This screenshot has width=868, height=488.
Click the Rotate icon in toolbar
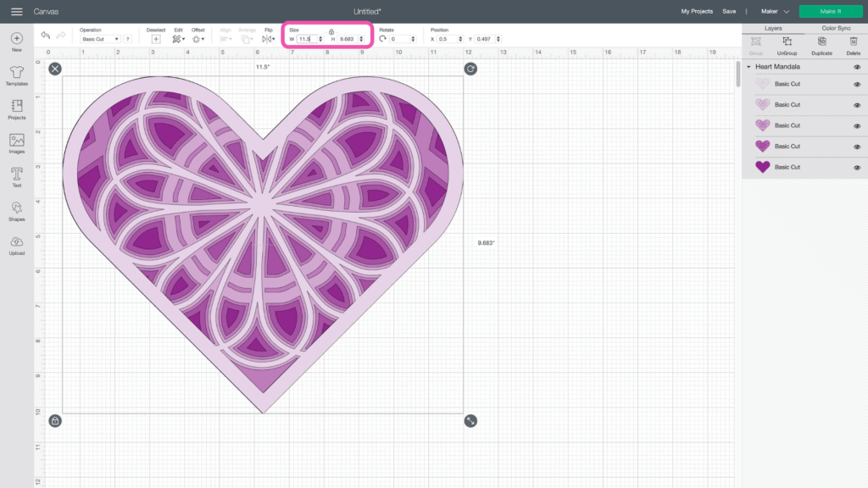[x=382, y=39]
